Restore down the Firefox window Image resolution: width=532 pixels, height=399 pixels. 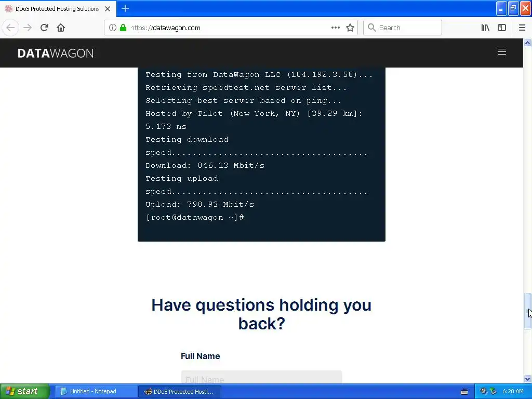click(513, 8)
